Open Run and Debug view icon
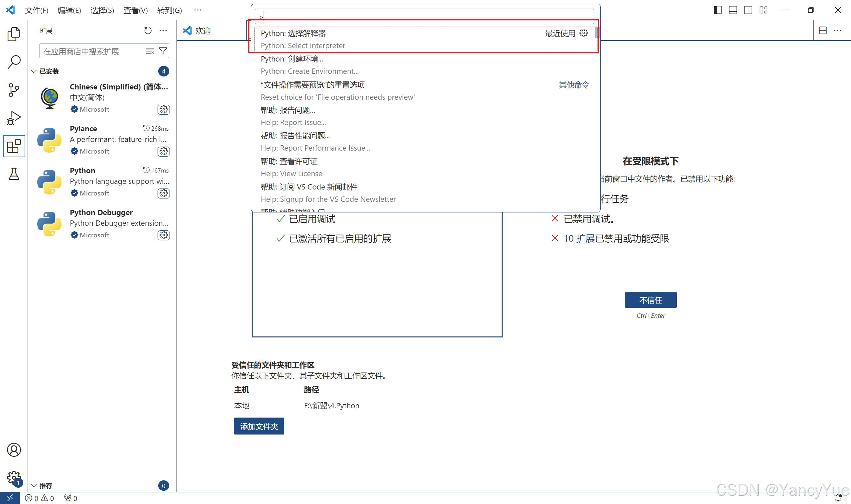 coord(14,118)
